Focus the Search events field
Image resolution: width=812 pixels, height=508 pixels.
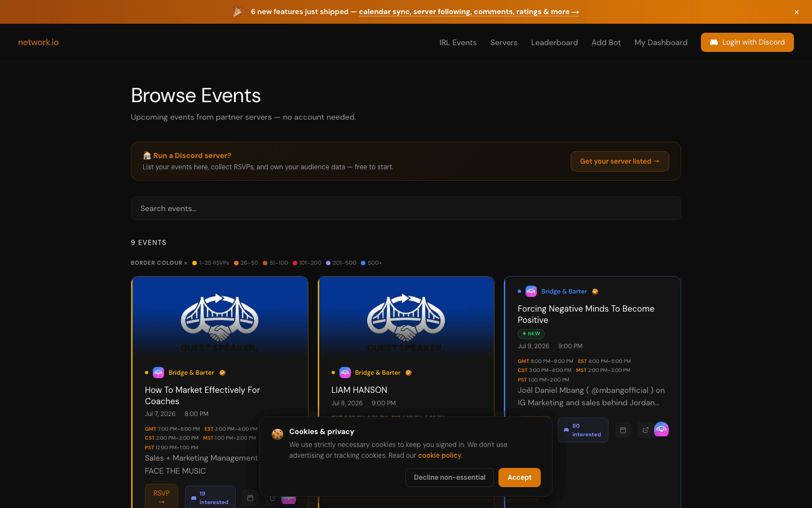pos(406,208)
